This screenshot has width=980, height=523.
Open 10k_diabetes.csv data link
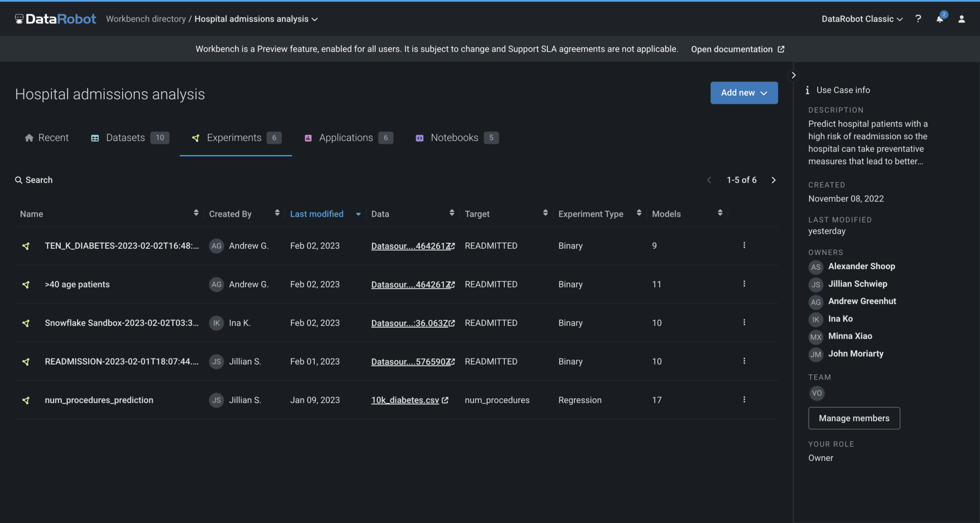click(x=410, y=400)
